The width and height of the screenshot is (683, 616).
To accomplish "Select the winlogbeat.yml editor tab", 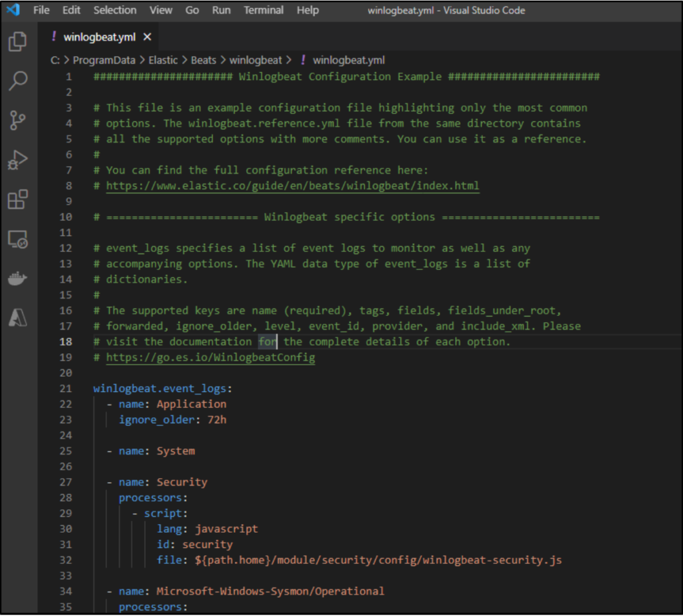I will pos(99,37).
